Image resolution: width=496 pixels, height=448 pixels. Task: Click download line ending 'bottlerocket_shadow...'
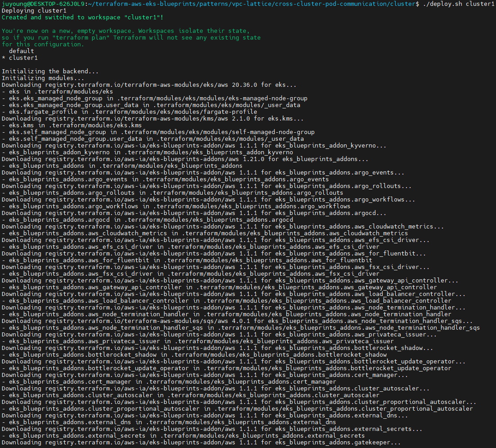point(217,348)
